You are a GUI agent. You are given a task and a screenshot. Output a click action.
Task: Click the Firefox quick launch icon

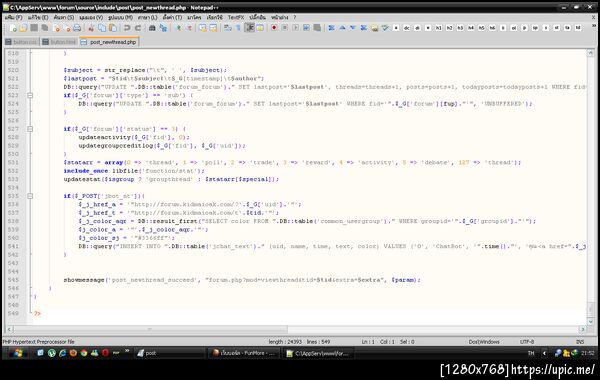pos(73,353)
